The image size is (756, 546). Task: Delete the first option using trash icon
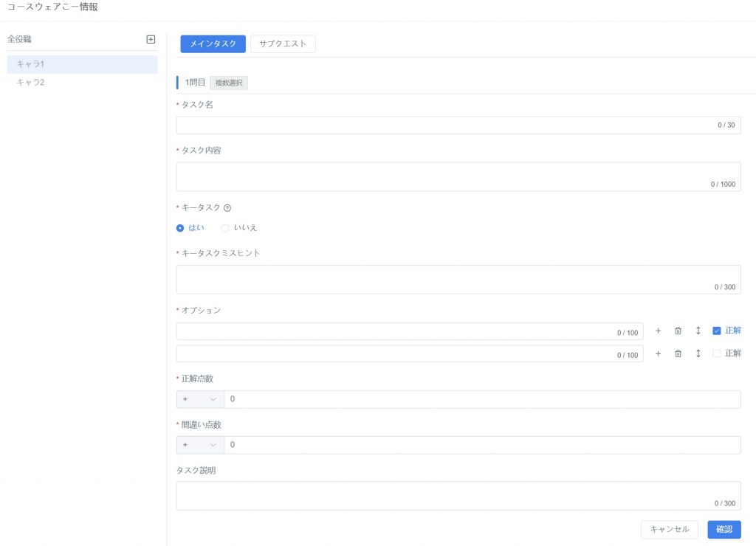678,331
